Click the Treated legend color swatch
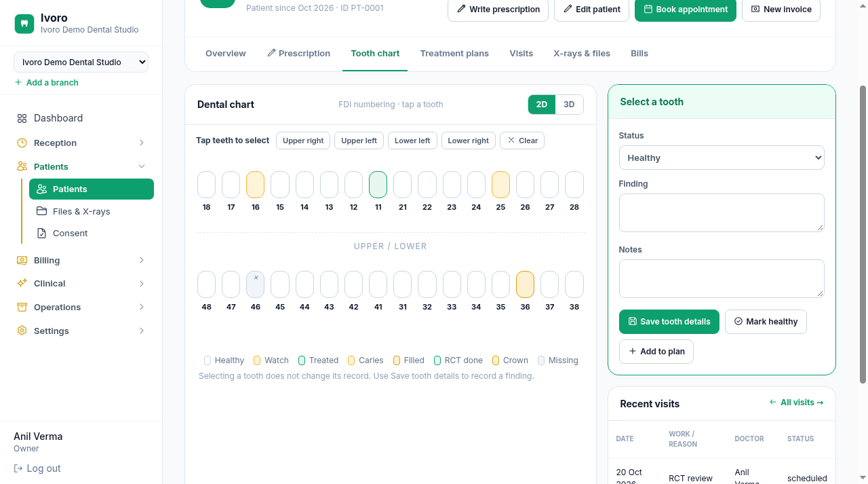 click(302, 360)
